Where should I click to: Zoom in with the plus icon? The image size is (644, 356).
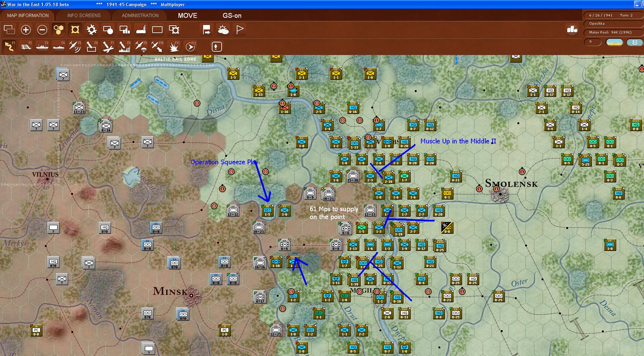(x=26, y=30)
